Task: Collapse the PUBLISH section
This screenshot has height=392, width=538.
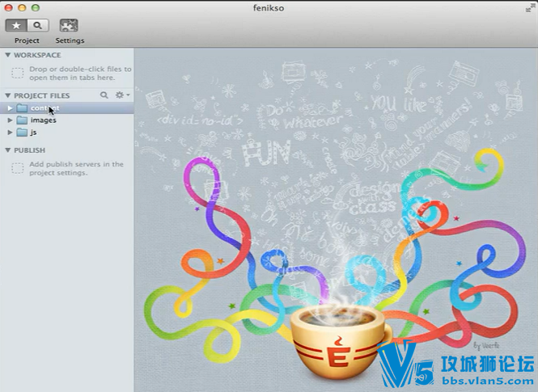Action: click(x=8, y=150)
